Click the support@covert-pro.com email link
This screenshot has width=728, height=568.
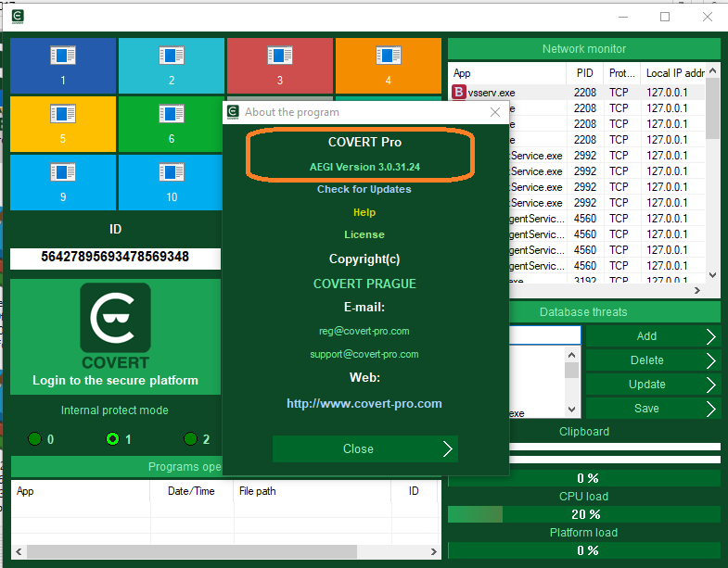(364, 355)
